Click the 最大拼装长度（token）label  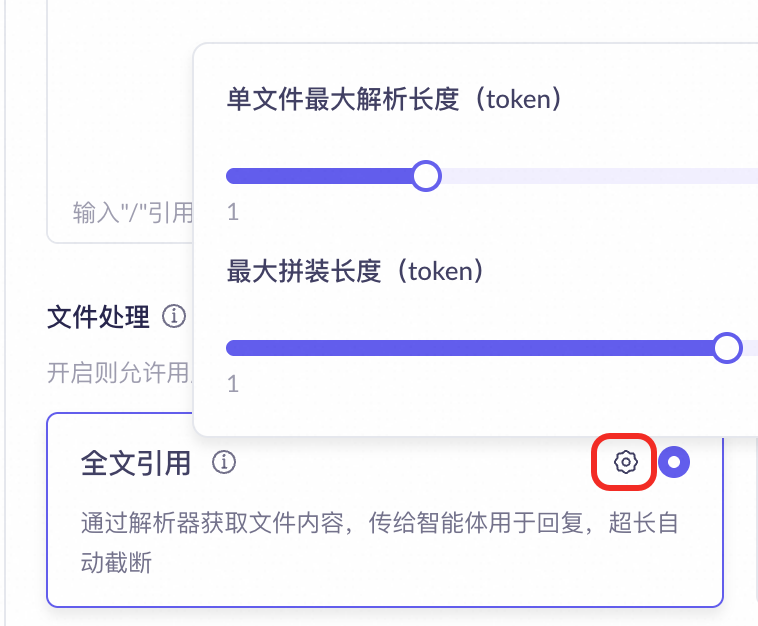click(356, 271)
